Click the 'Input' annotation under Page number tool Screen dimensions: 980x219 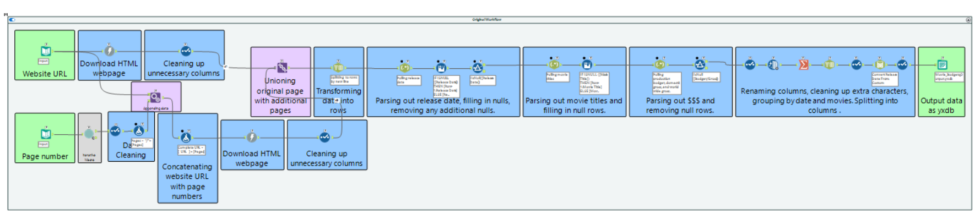click(x=44, y=144)
